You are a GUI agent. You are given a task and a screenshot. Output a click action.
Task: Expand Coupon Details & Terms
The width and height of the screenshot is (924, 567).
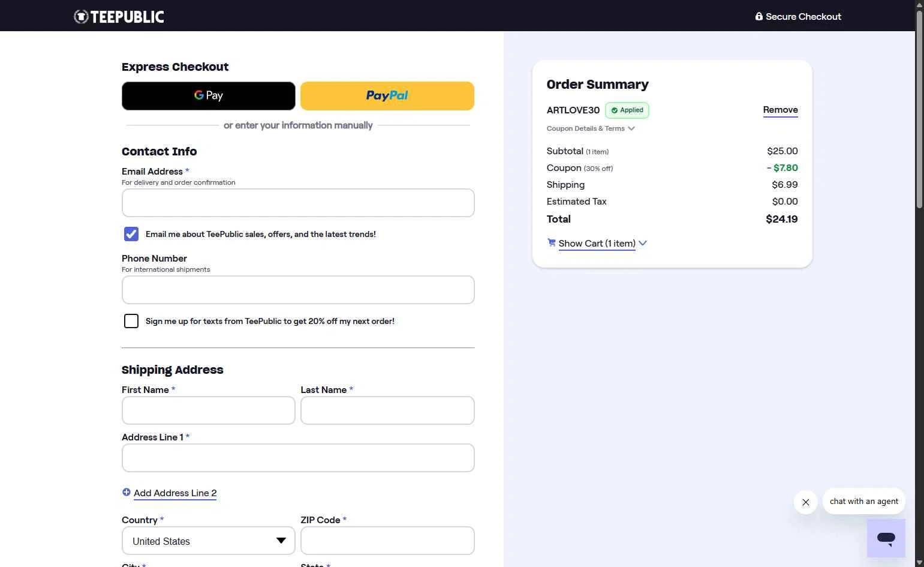[x=590, y=128]
